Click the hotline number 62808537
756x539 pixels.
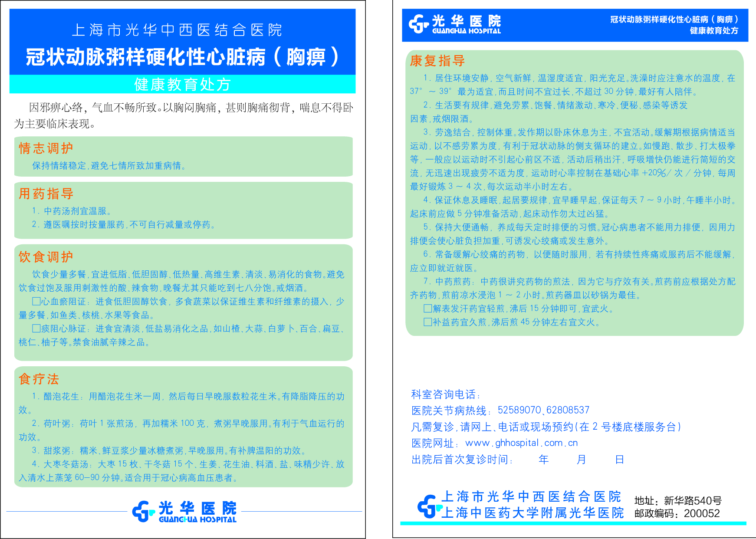pos(568,410)
